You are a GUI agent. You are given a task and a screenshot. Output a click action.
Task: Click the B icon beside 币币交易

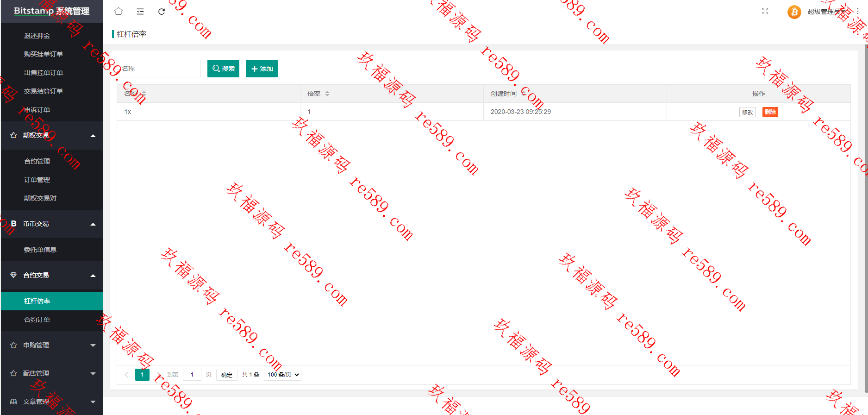click(x=13, y=224)
